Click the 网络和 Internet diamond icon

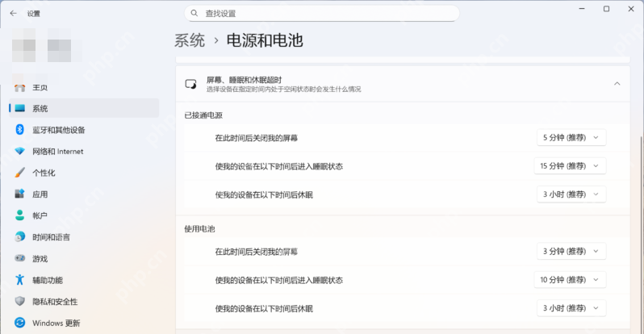[19, 151]
